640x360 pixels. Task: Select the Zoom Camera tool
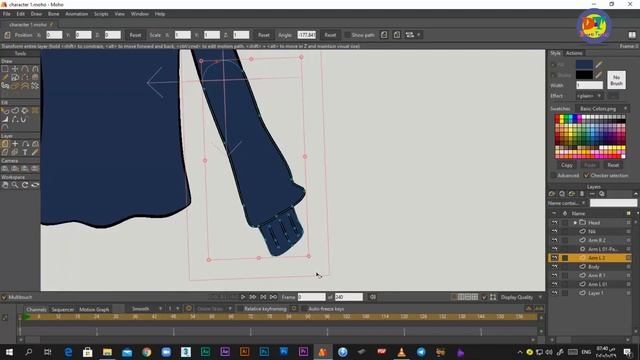15,169
